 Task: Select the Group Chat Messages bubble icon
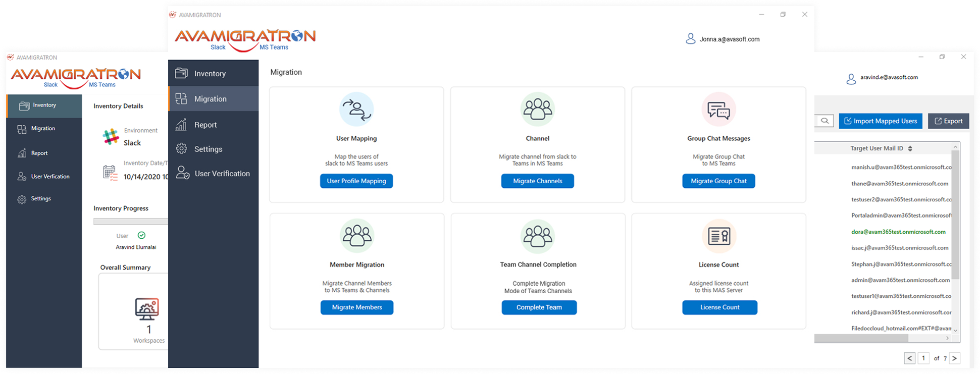tap(718, 109)
